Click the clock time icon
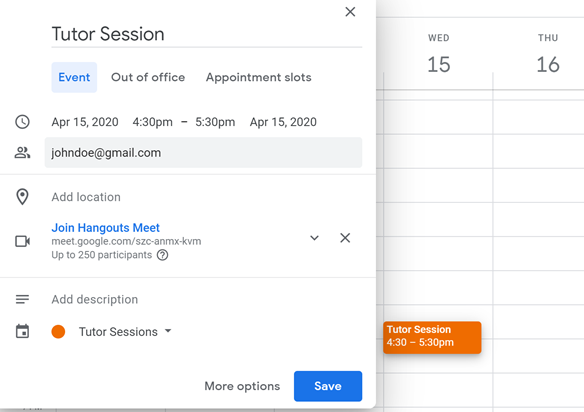 (22, 122)
